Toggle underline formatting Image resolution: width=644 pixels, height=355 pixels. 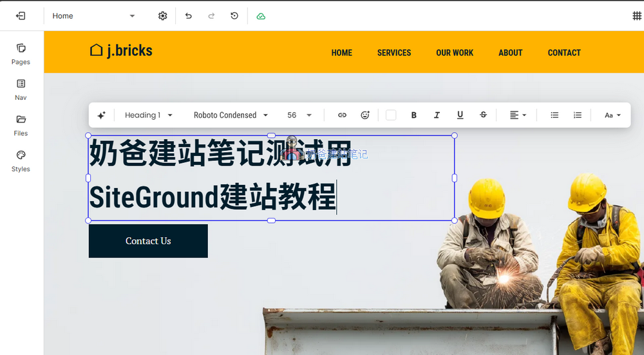point(460,115)
